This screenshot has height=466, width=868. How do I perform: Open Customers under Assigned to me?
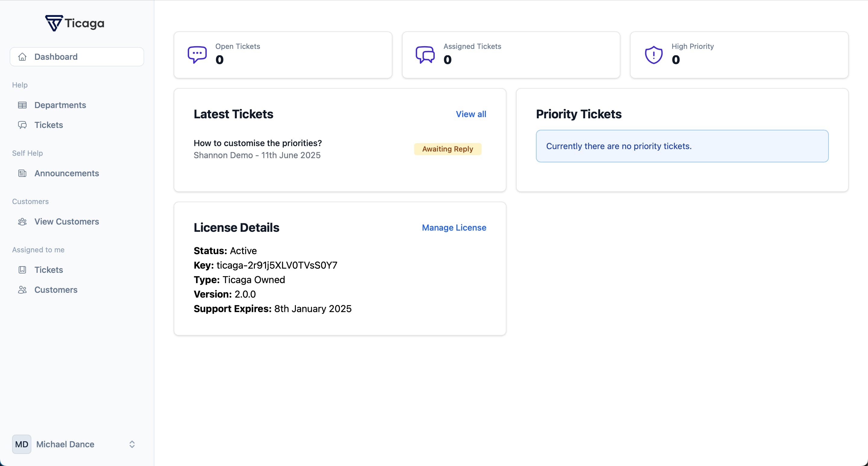point(56,290)
